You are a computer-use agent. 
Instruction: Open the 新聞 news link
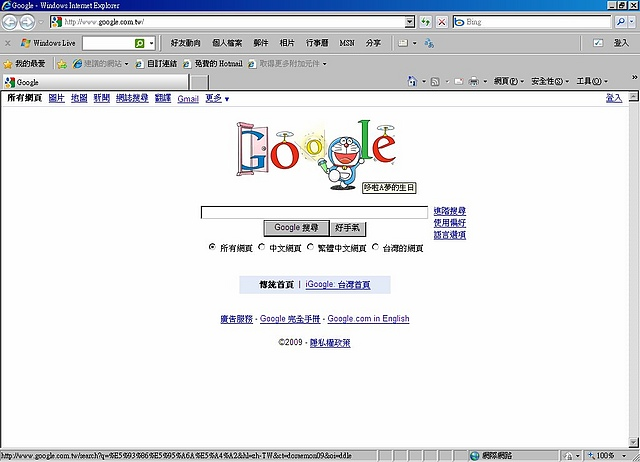pos(101,98)
